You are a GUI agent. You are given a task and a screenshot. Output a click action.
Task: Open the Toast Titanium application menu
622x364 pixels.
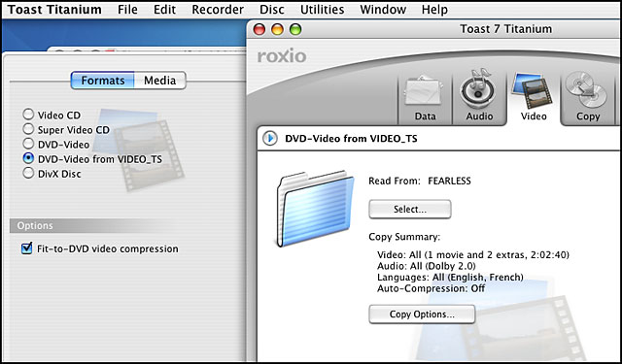pyautogui.click(x=54, y=10)
